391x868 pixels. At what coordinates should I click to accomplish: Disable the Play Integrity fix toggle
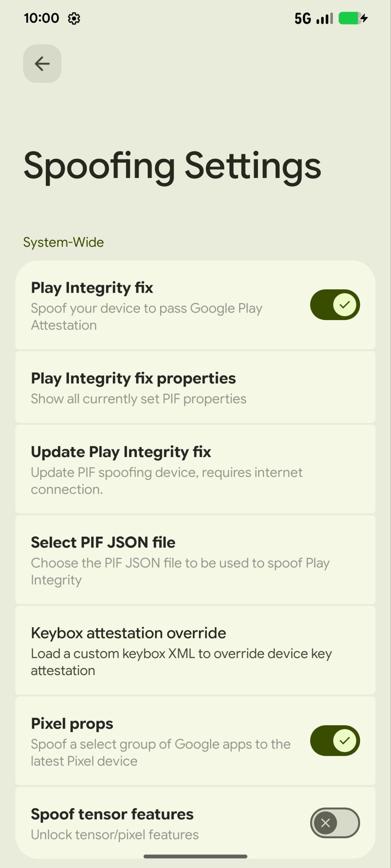coord(335,304)
